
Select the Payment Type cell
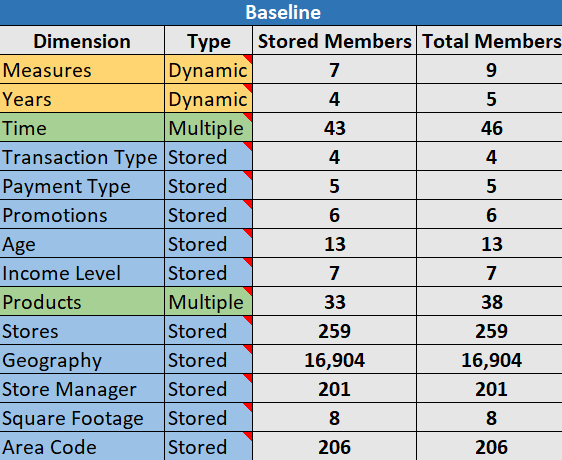(x=82, y=186)
